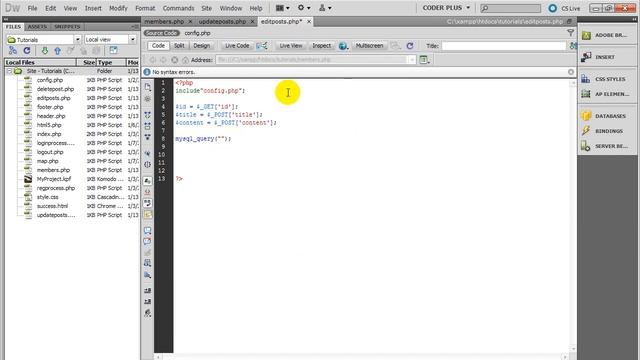This screenshot has width=640, height=360.
Task: Open the Commands menu
Action: tap(178, 8)
